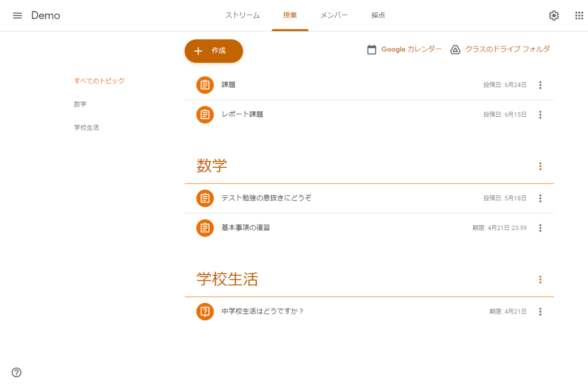Click the テスト勉強の息抜きにどうぞ clipboard icon

pyautogui.click(x=205, y=198)
